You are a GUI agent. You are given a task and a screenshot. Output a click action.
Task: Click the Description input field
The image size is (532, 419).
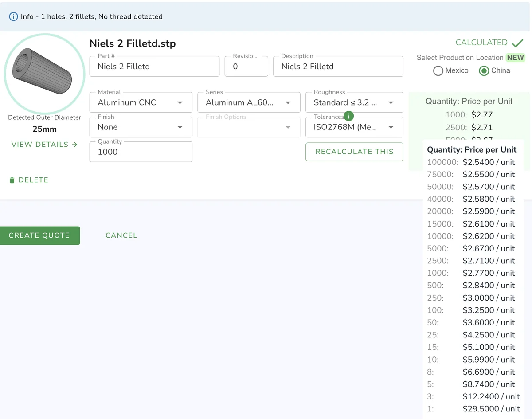coord(338,67)
